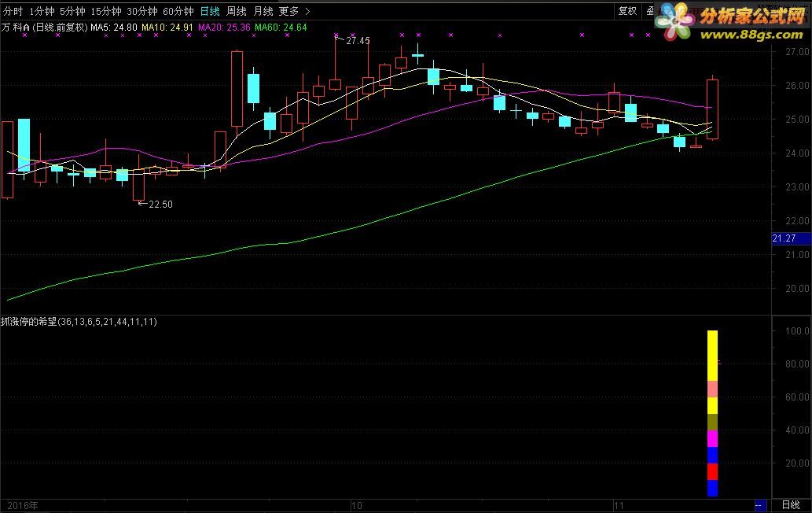Click the 20.00 indicator axis label
Viewport: 812px width, 513px height.
[798, 463]
